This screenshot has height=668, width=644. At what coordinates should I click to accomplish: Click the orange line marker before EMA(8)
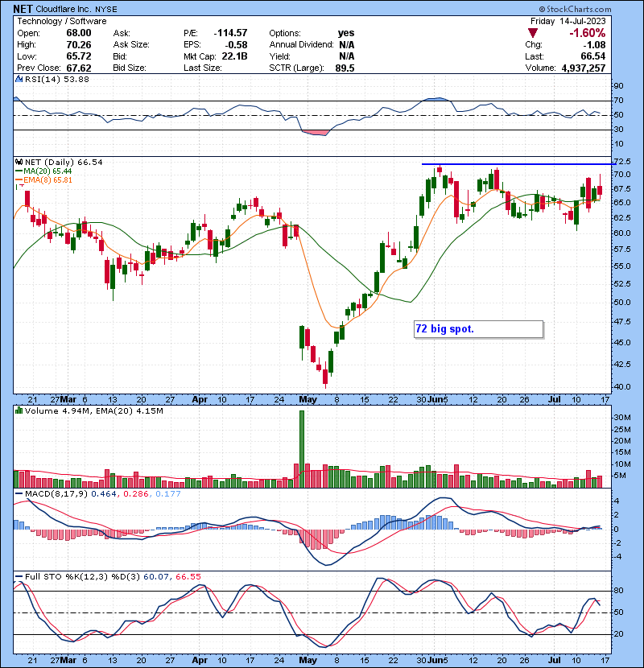point(19,180)
